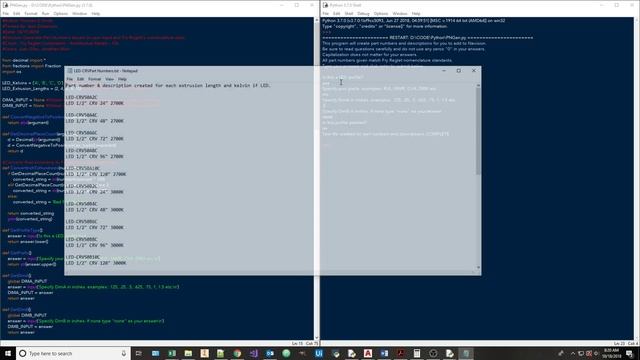Open Format menu in Notepad
Image resolution: width=640 pixels, height=360 pixels.
click(94, 79)
